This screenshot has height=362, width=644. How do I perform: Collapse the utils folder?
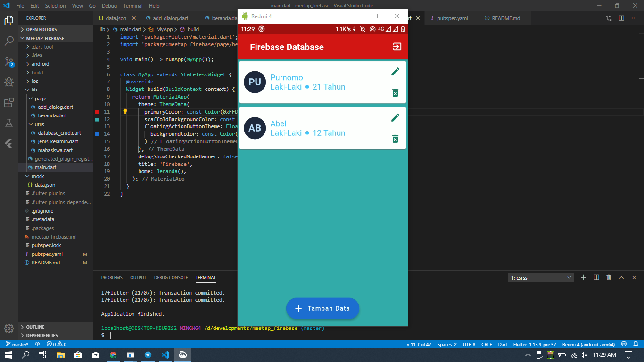[x=56, y=124]
